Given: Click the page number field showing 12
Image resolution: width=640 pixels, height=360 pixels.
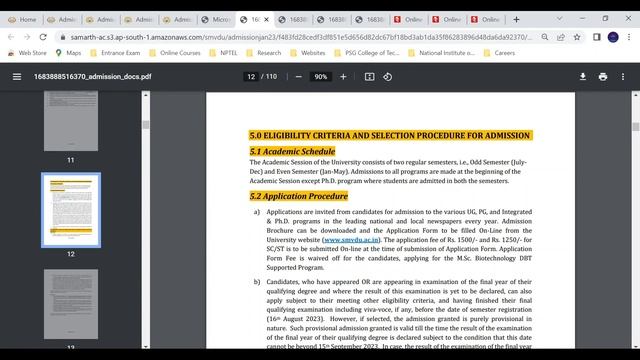Looking at the screenshot, I should point(251,77).
